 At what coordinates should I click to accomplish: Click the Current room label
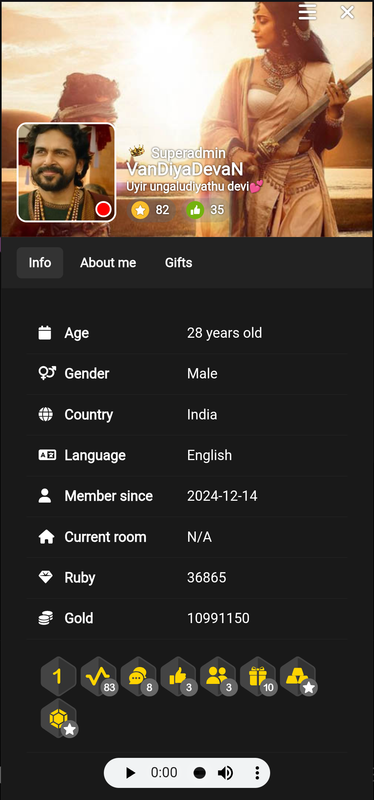point(105,537)
